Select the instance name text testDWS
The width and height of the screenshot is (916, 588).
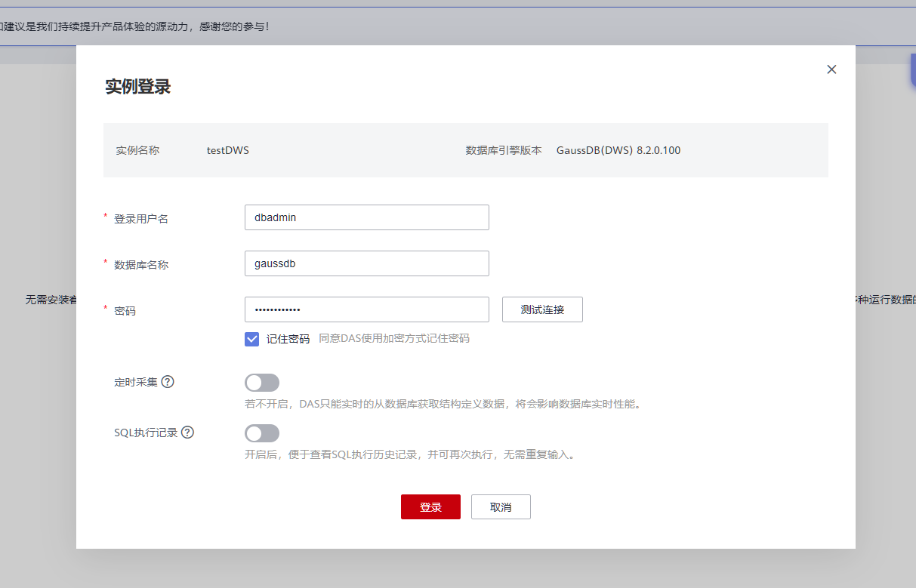(x=228, y=150)
